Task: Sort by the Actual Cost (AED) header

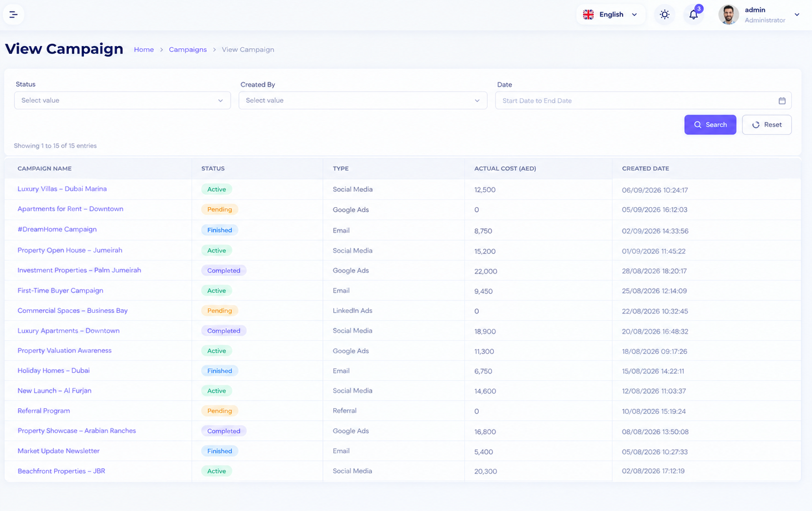Action: coord(505,168)
